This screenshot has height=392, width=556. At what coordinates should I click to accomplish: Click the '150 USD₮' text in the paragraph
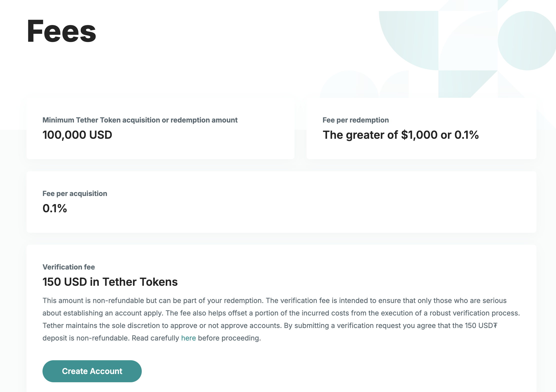[481, 325]
